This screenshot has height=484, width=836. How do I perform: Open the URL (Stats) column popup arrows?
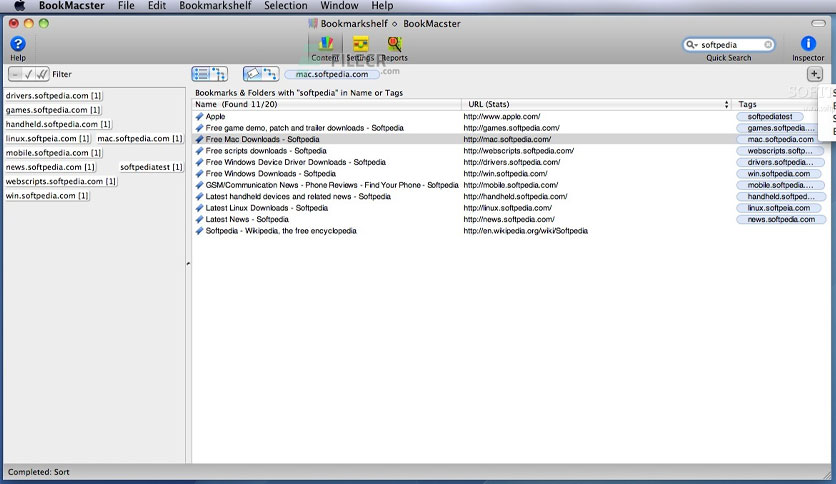tap(726, 104)
